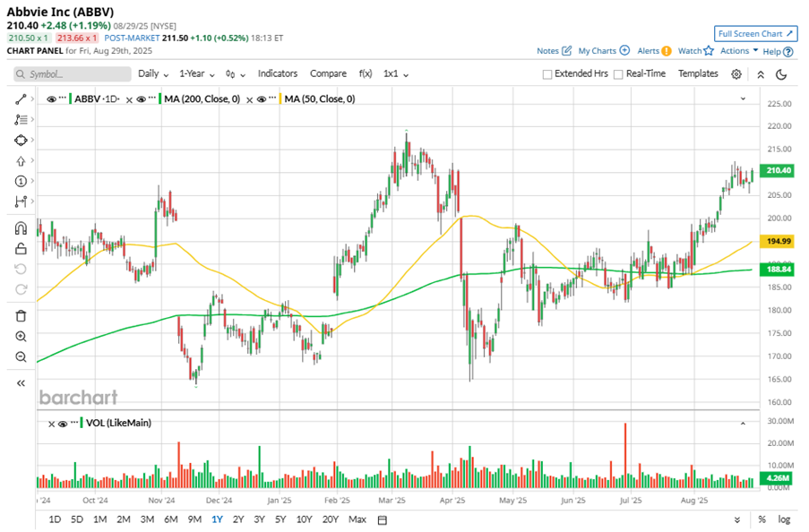Toggle visibility of MA 50 indicator

261,99
